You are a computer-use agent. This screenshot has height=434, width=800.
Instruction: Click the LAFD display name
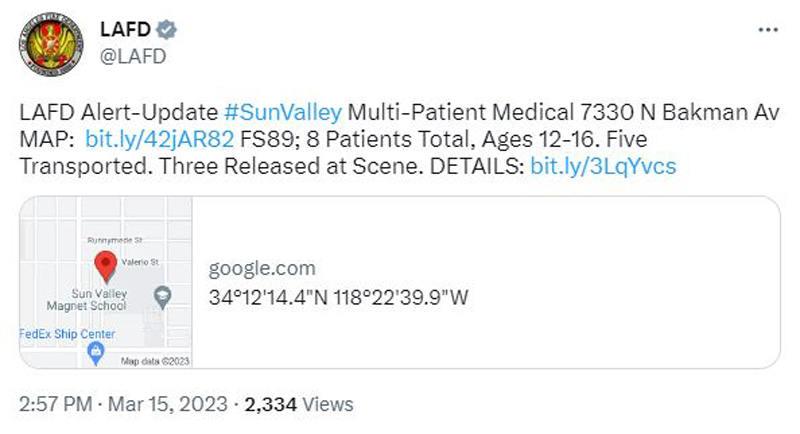pos(125,30)
